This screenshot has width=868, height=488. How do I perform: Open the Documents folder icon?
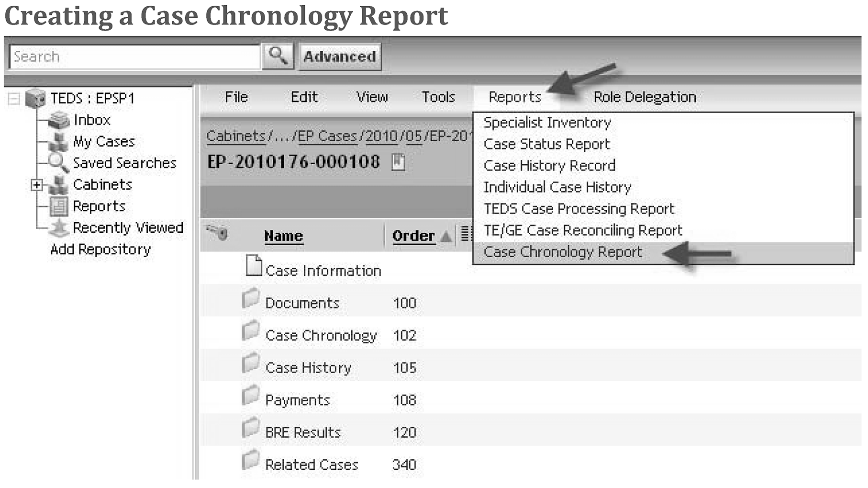coord(250,299)
